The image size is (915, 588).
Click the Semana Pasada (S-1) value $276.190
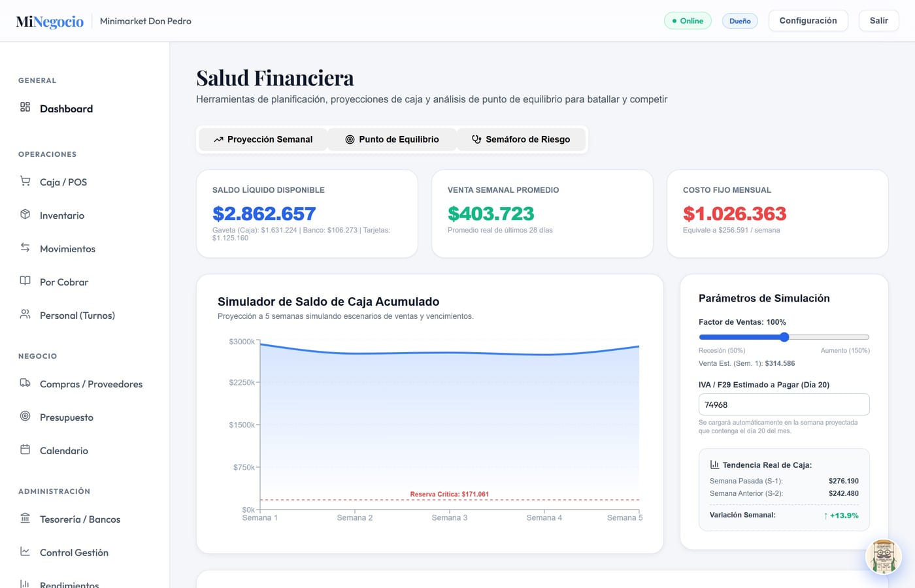click(x=844, y=481)
